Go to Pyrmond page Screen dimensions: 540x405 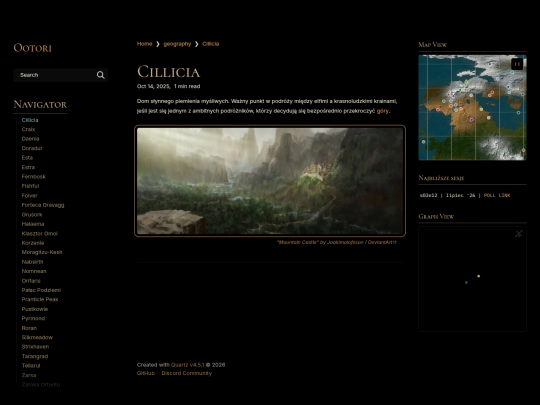click(x=33, y=318)
